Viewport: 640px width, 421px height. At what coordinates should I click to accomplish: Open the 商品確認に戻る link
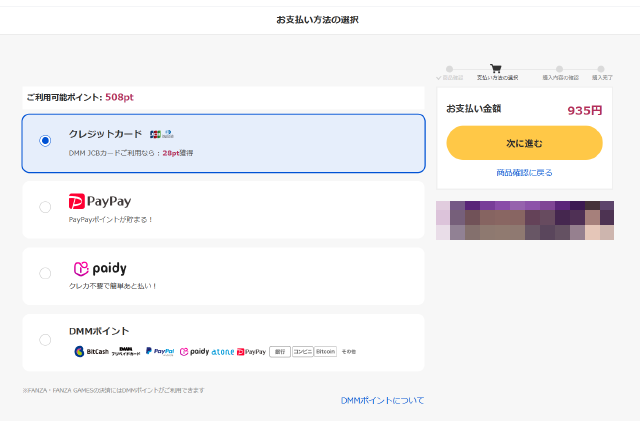(524, 173)
